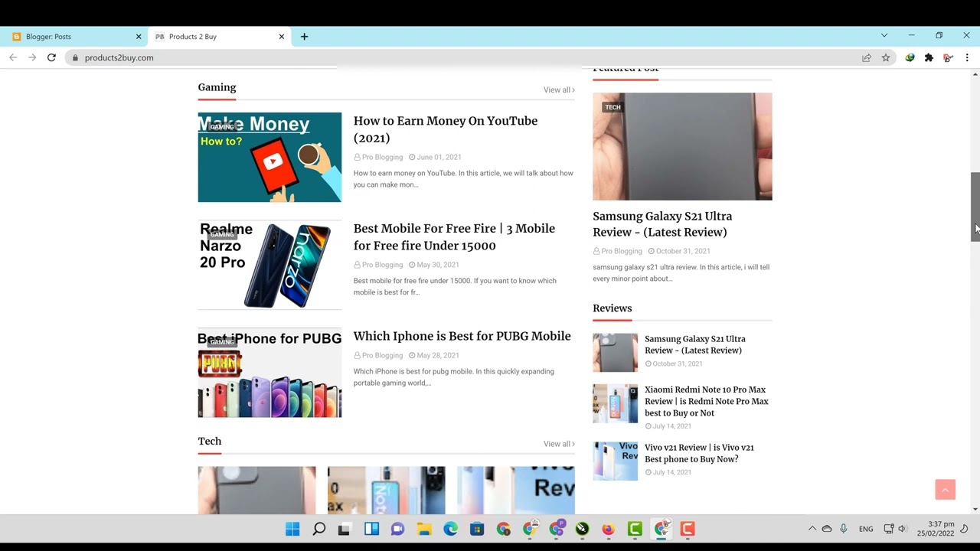Open the green Camtasia taskbar icon
This screenshot has width=980, height=551.
point(635,529)
